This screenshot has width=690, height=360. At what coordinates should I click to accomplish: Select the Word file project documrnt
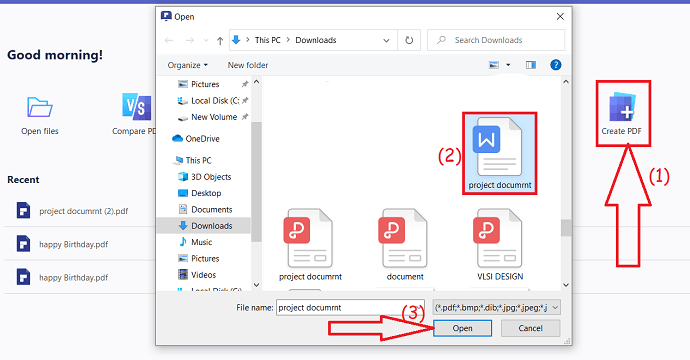coord(499,153)
